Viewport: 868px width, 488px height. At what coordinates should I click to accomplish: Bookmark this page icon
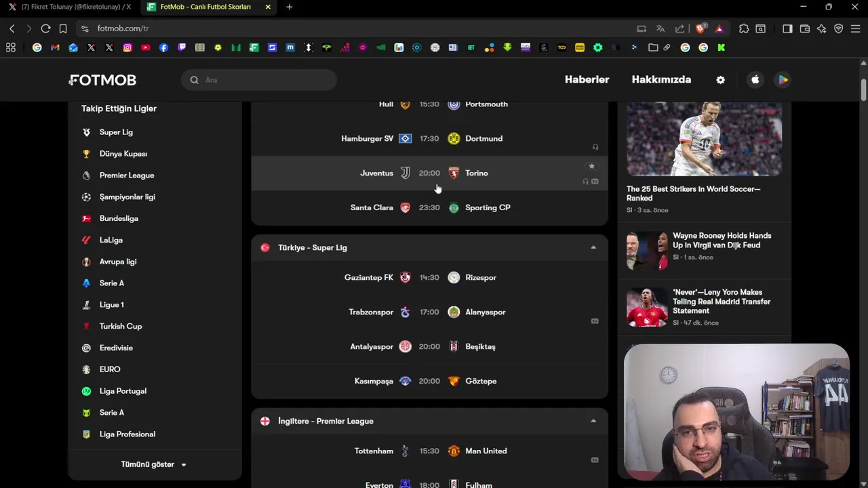tap(63, 28)
